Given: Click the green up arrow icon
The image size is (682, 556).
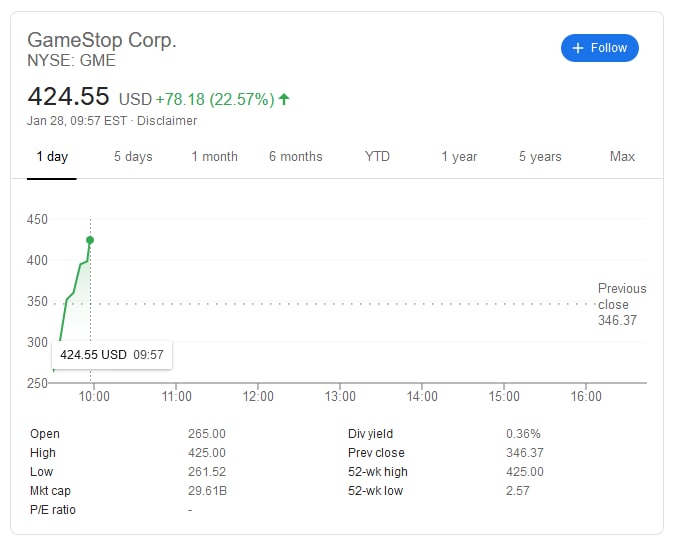Looking at the screenshot, I should [284, 99].
